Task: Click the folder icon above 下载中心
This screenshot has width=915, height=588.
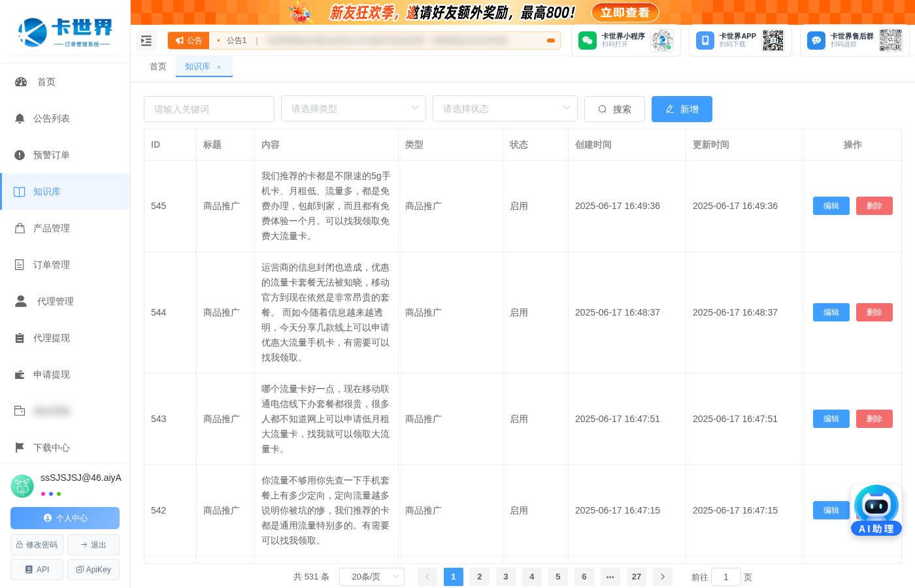Action: 20,411
